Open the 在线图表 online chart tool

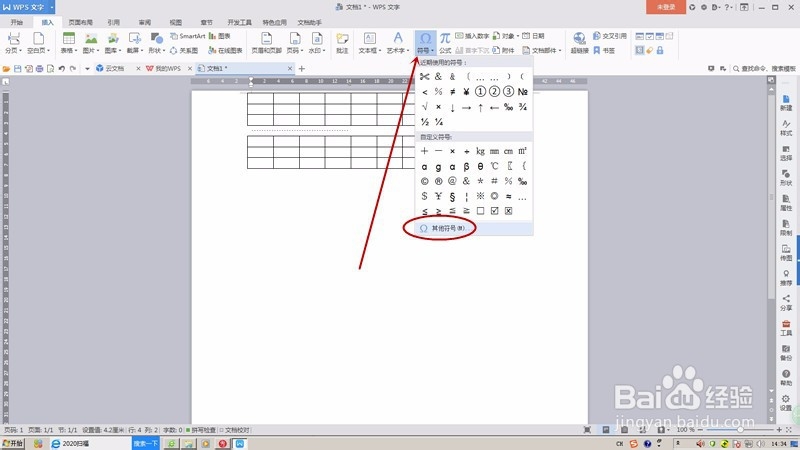[225, 51]
